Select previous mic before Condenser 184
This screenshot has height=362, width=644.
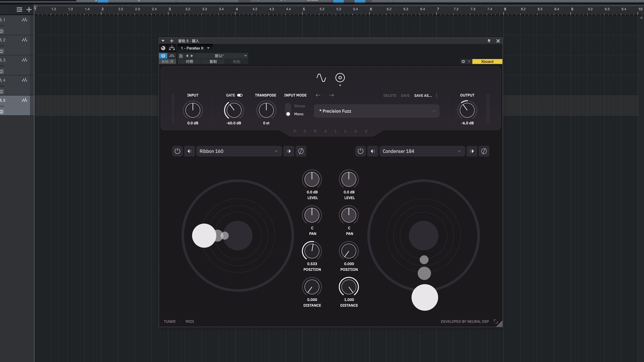click(372, 151)
